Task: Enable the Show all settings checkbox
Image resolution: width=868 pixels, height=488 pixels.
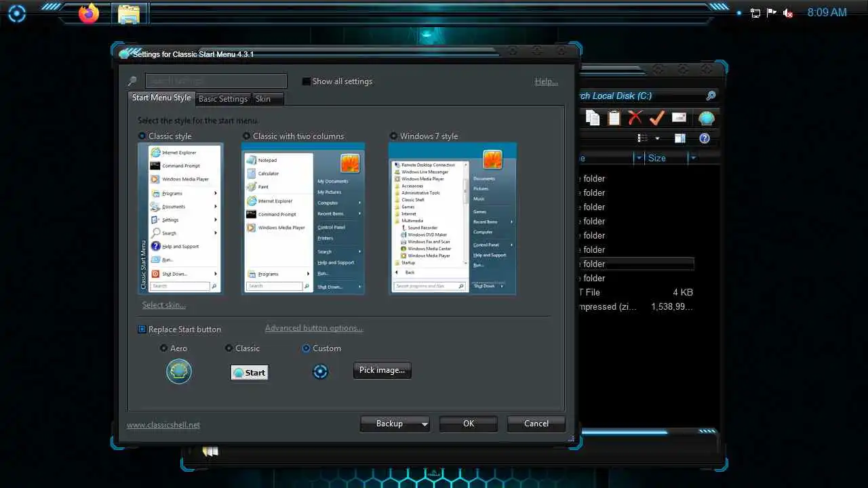Action: point(307,81)
